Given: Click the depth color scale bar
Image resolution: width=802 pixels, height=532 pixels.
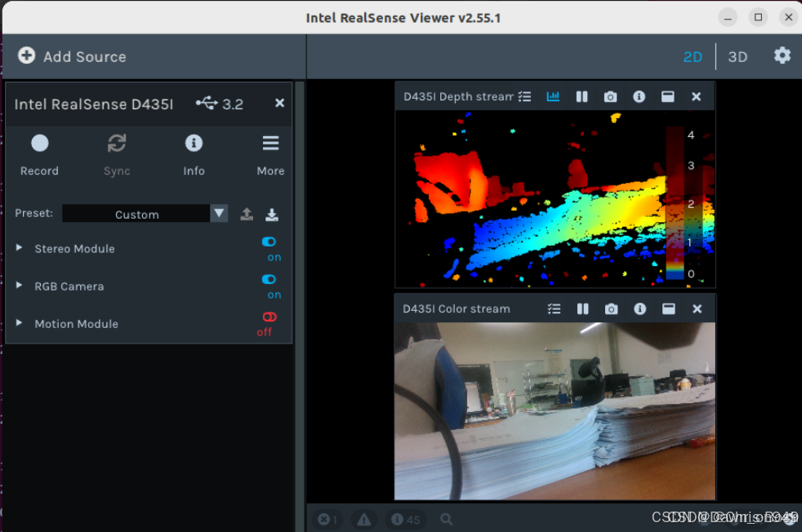Looking at the screenshot, I should pos(675,203).
